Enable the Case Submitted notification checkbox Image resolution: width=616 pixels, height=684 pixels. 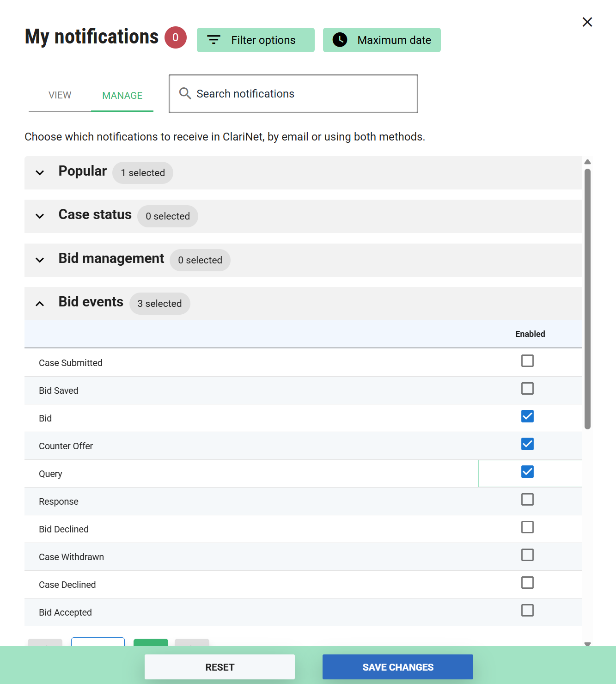tap(527, 361)
